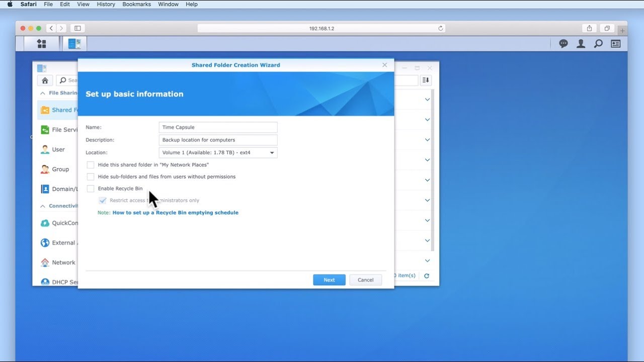The width and height of the screenshot is (644, 362).
Task: Go back in Safari
Action: click(x=51, y=28)
